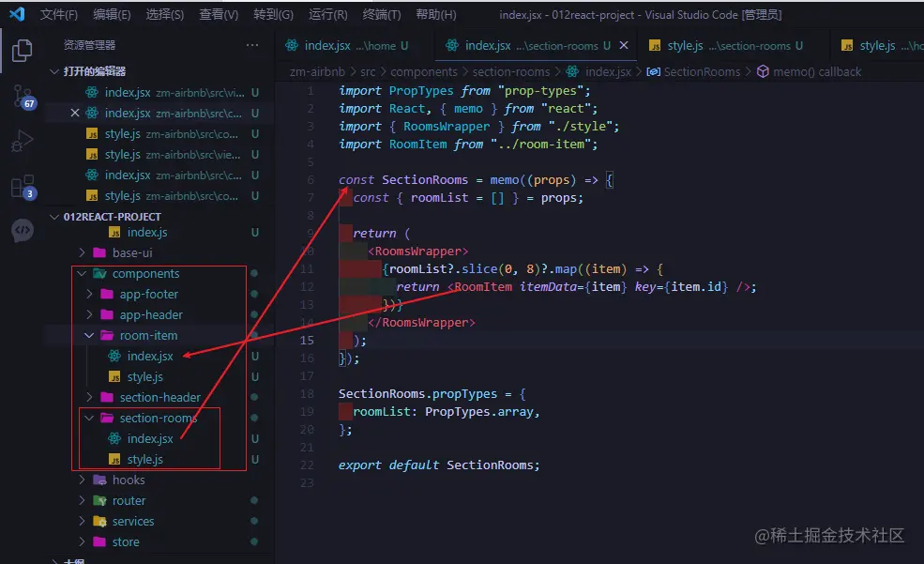
Task: Open the 转到(G) menu
Action: tap(273, 14)
